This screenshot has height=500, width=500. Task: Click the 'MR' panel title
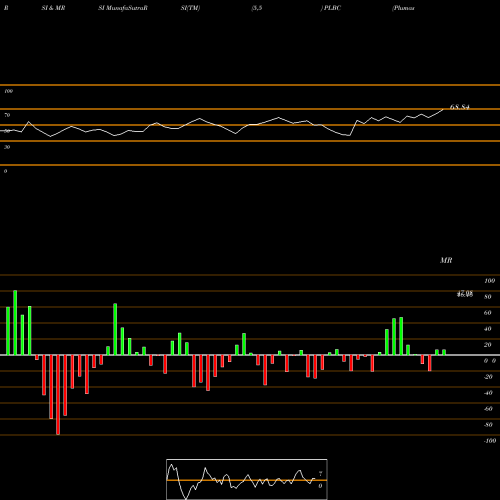[x=446, y=260]
